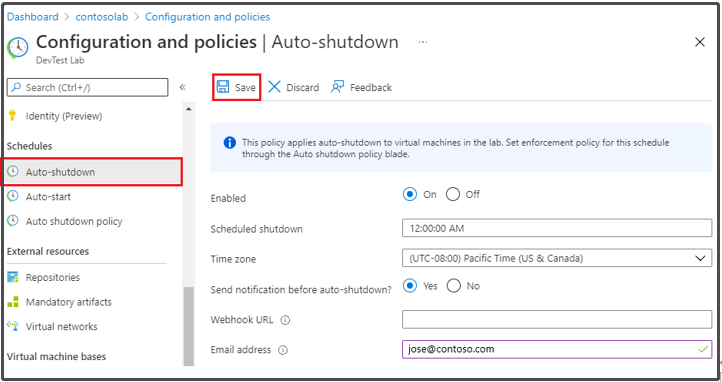Click the blue info icon in the policy banner

coord(229,143)
